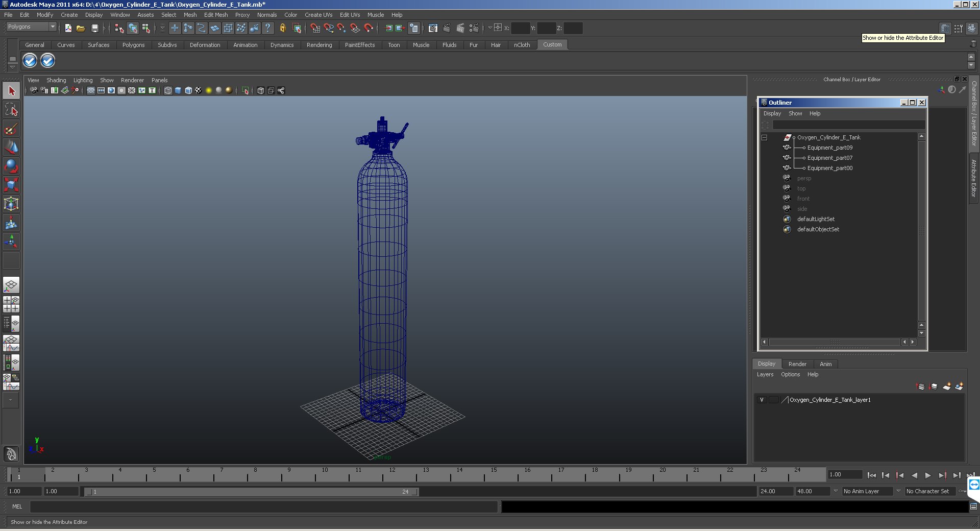Toggle the film gate in viewport
The image size is (980, 531).
pyautogui.click(x=101, y=90)
